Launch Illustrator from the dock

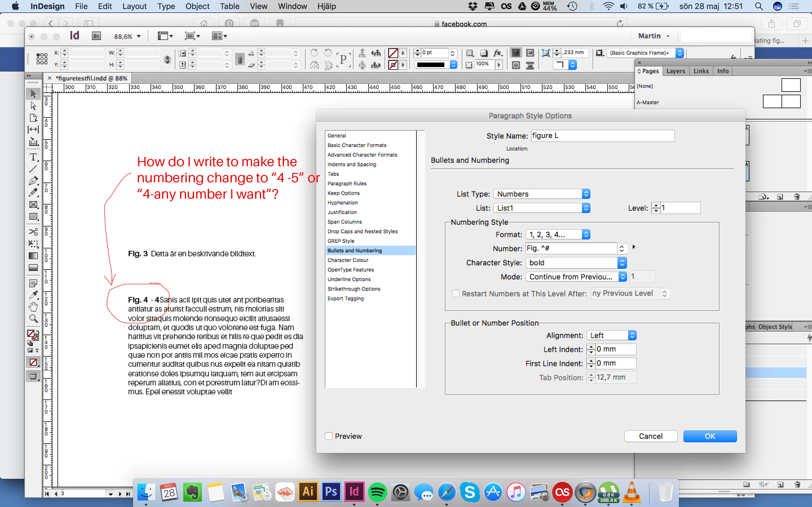click(308, 492)
